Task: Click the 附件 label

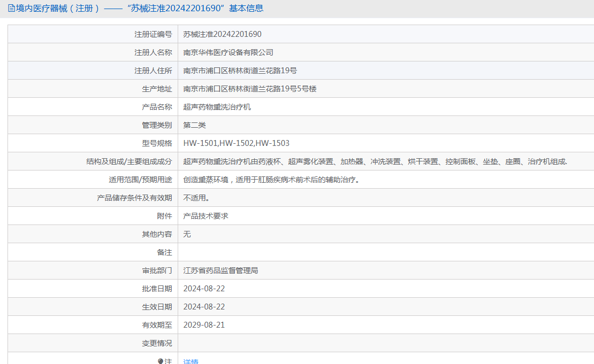Action: (x=164, y=216)
